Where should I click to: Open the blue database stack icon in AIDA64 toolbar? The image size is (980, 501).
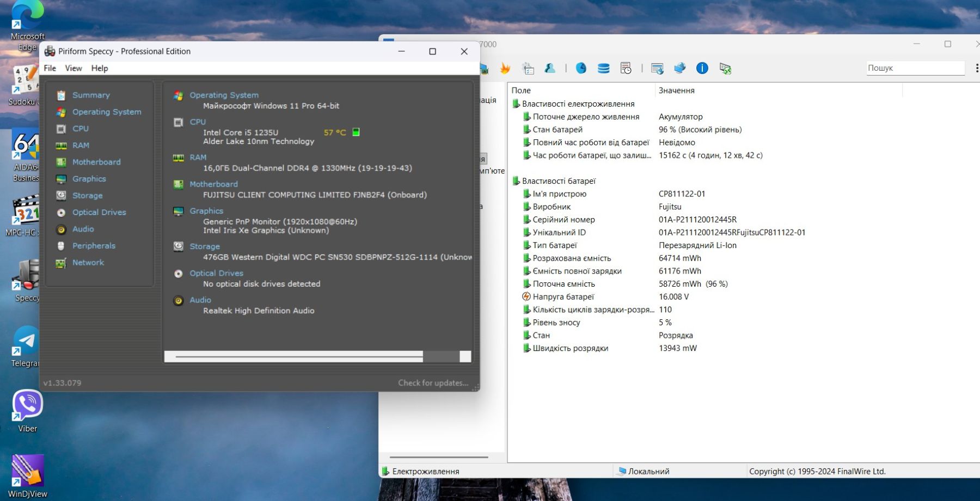[x=603, y=68]
